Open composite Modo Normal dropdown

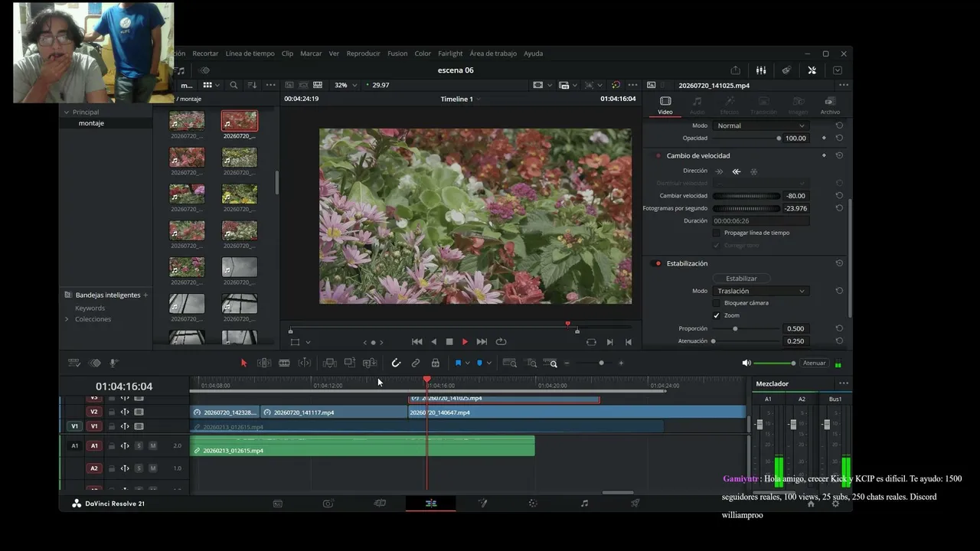760,126
